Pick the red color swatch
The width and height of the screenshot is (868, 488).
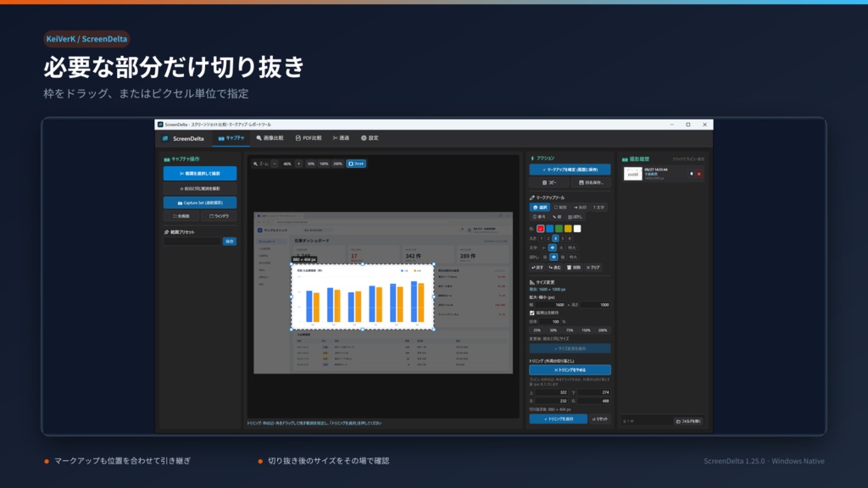point(540,229)
